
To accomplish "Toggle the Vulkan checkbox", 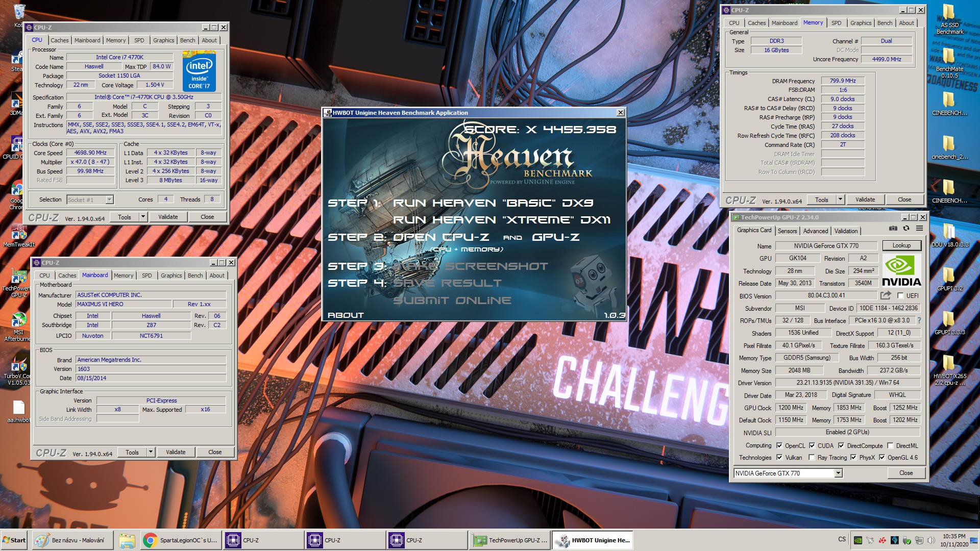I will 779,458.
